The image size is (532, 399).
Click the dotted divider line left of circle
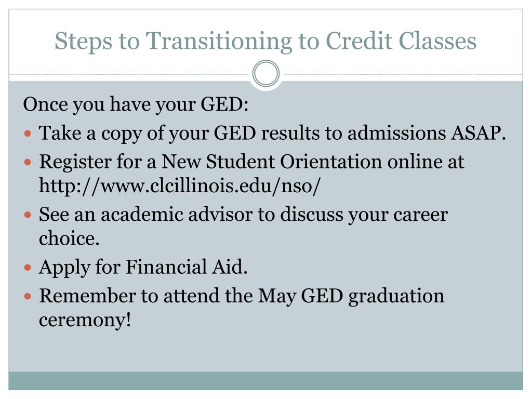pyautogui.click(x=130, y=74)
